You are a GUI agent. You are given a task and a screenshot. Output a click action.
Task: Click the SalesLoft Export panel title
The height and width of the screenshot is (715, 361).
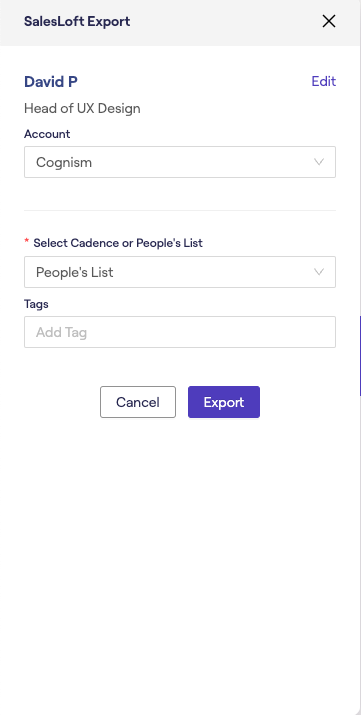tap(77, 21)
